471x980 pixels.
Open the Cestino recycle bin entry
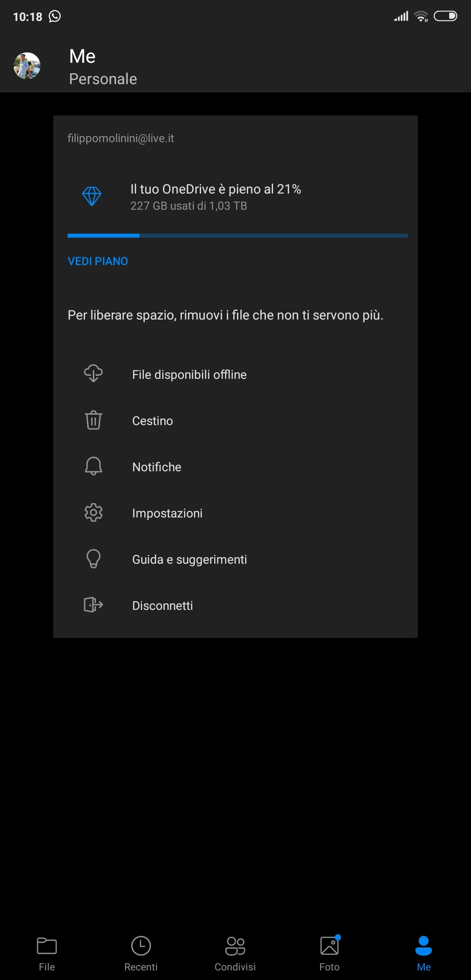tap(235, 421)
